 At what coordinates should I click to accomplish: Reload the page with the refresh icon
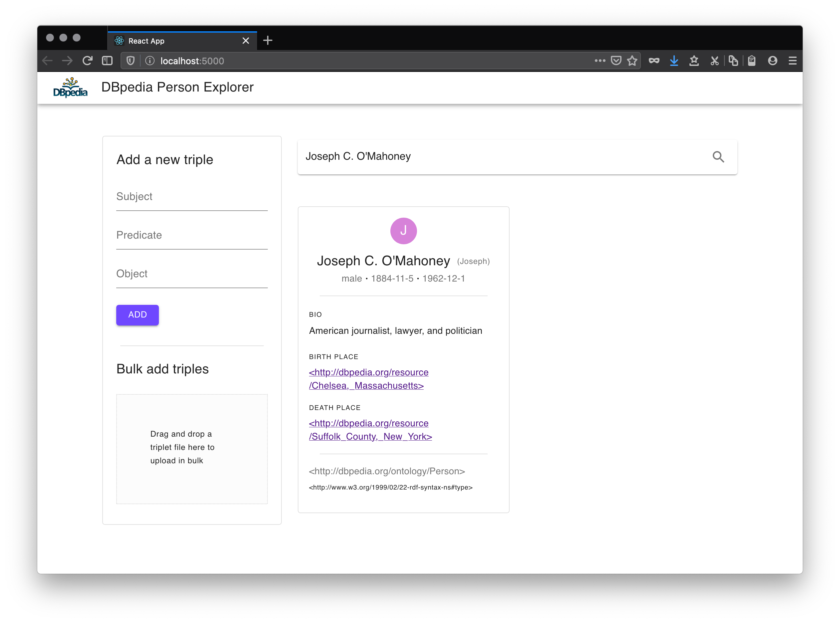click(88, 61)
